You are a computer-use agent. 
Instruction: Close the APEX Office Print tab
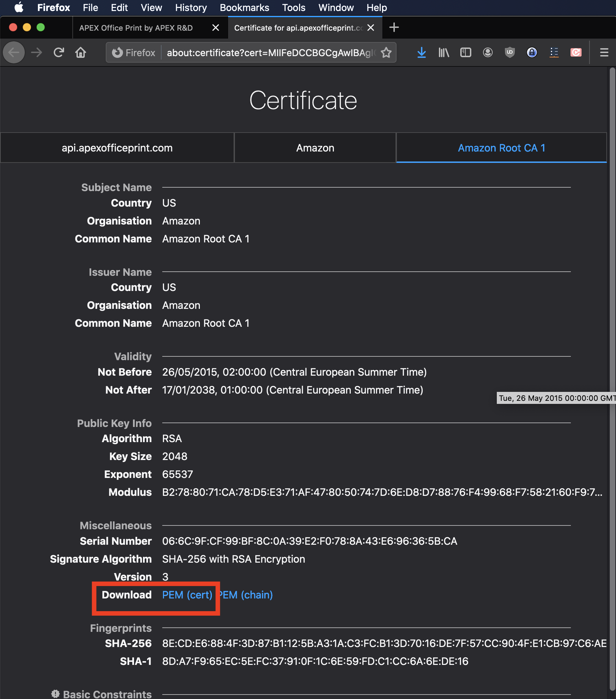click(216, 28)
